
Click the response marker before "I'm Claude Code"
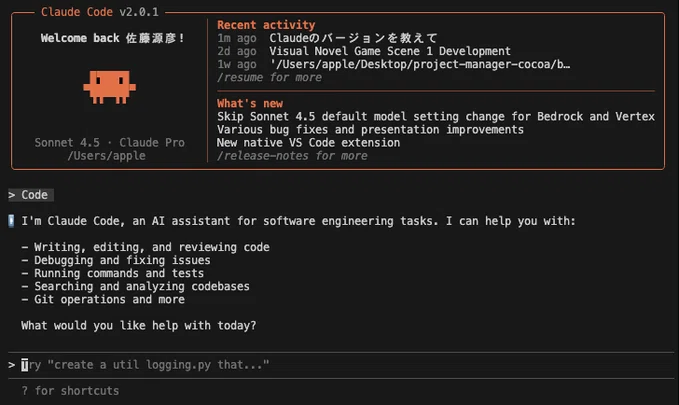pos(11,221)
